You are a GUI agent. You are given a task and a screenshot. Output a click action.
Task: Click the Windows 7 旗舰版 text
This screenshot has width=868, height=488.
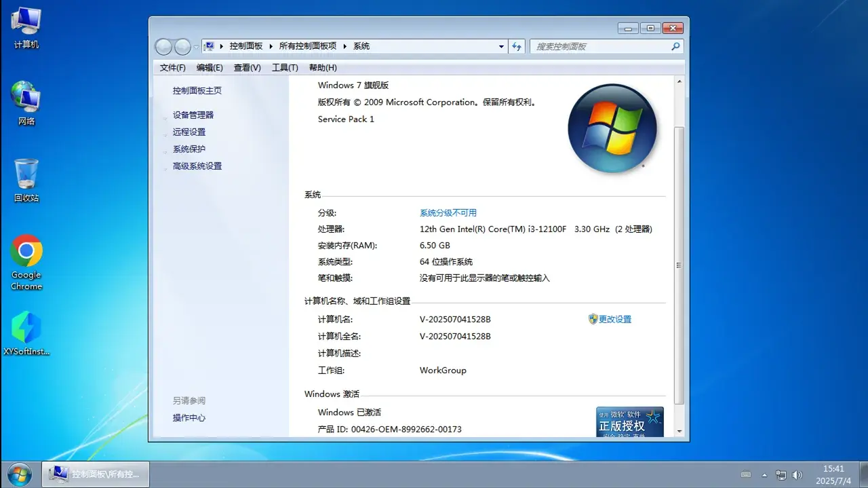(353, 85)
